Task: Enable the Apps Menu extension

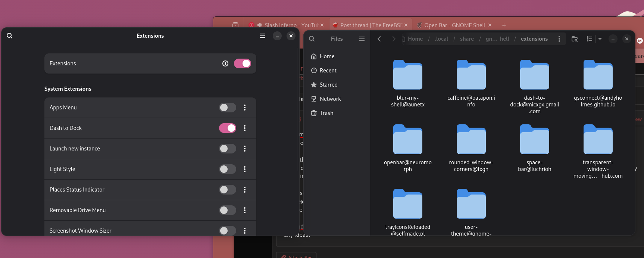Action: 228,108
